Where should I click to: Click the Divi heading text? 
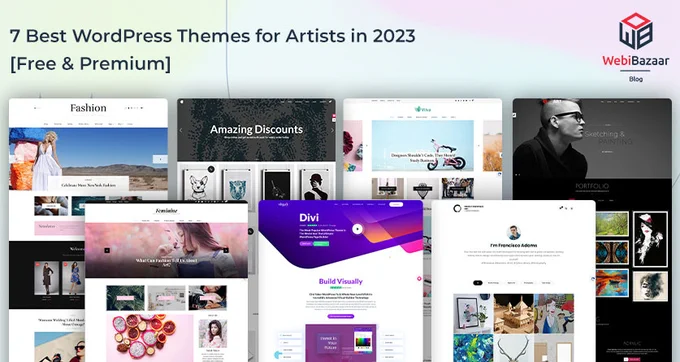309,218
